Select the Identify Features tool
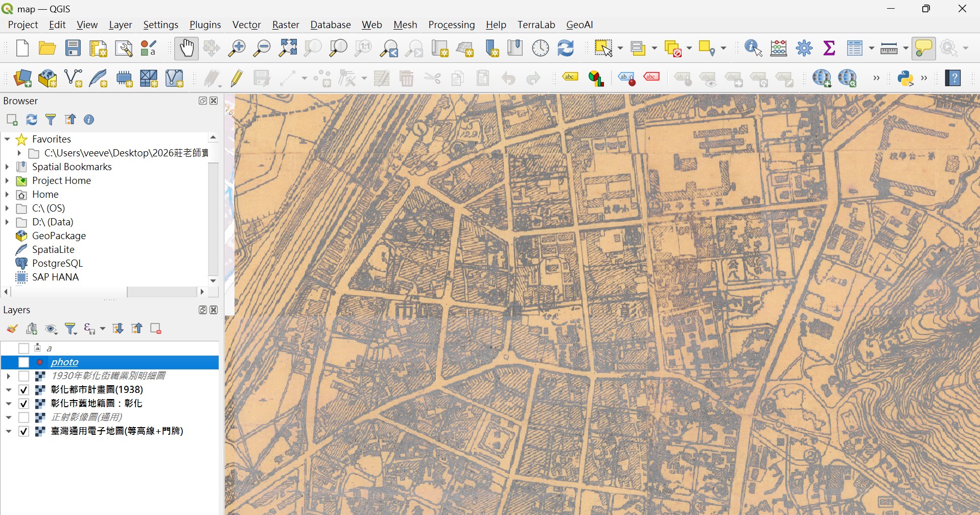This screenshot has height=515, width=980. 754,48
